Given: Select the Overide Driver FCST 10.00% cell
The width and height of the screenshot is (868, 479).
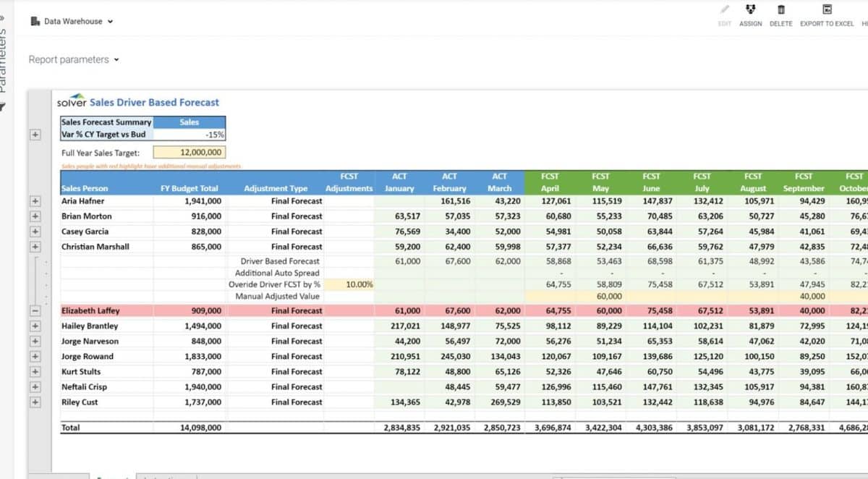Looking at the screenshot, I should (349, 284).
